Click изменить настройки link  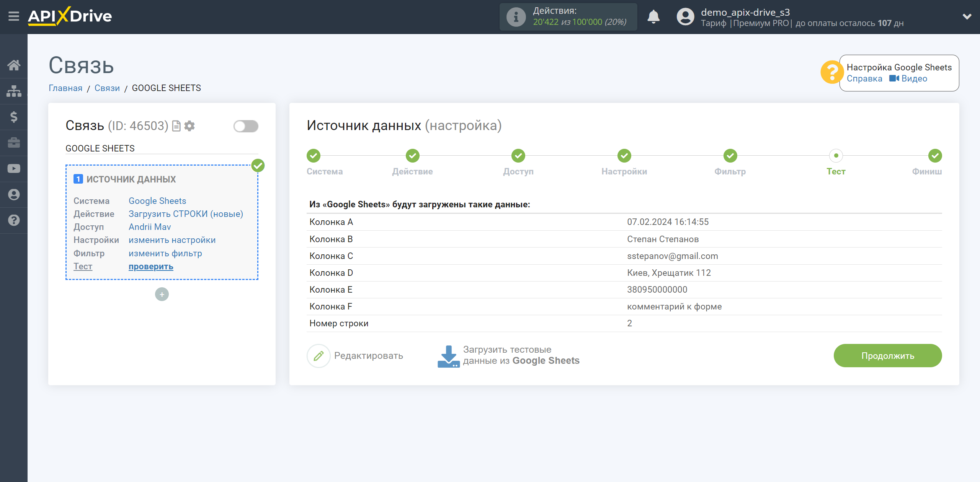pos(172,240)
